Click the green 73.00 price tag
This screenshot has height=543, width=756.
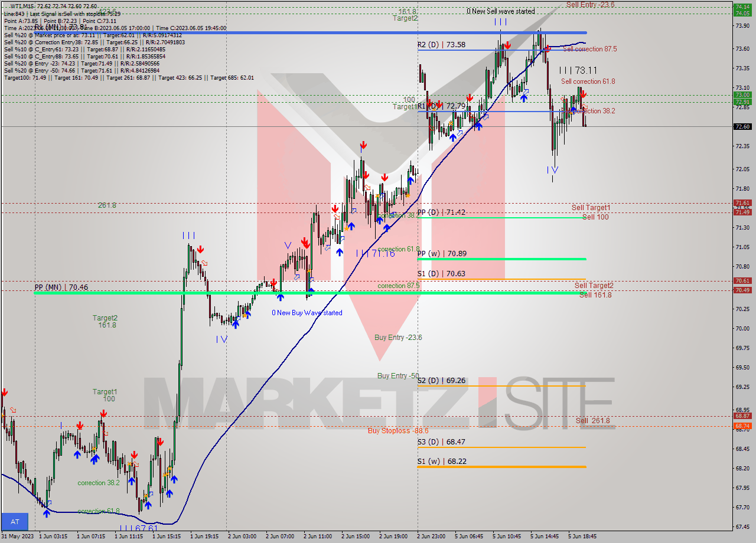(x=742, y=94)
